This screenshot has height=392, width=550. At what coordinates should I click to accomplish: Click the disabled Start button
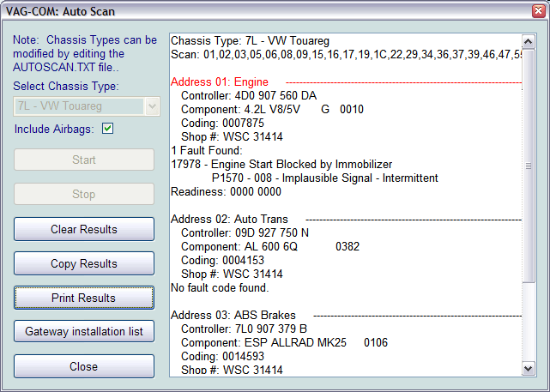[84, 160]
